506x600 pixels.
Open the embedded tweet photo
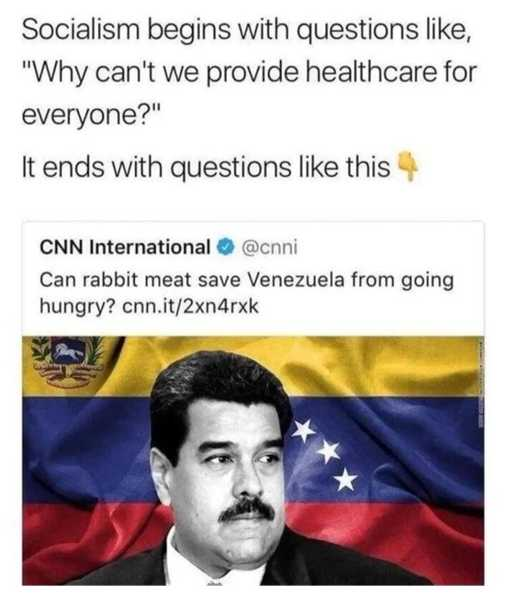click(253, 461)
